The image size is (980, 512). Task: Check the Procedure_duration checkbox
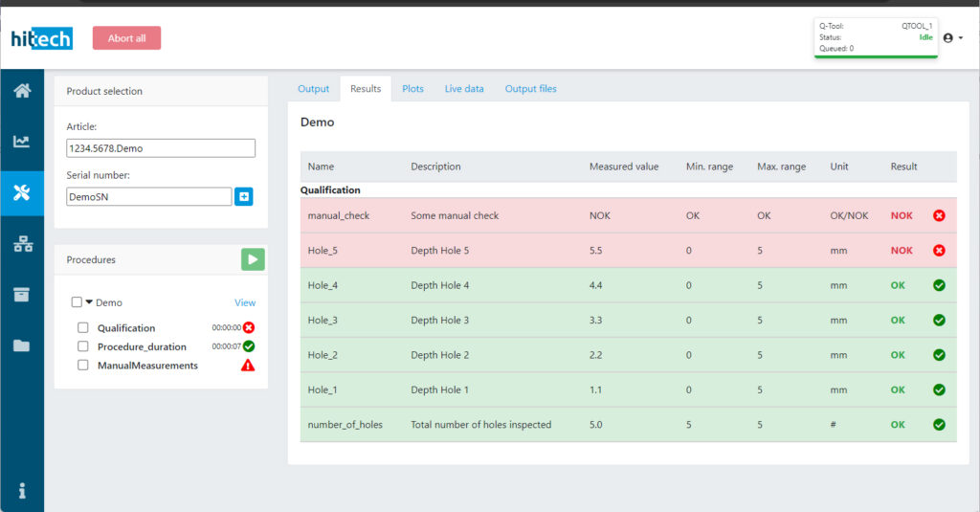click(83, 346)
